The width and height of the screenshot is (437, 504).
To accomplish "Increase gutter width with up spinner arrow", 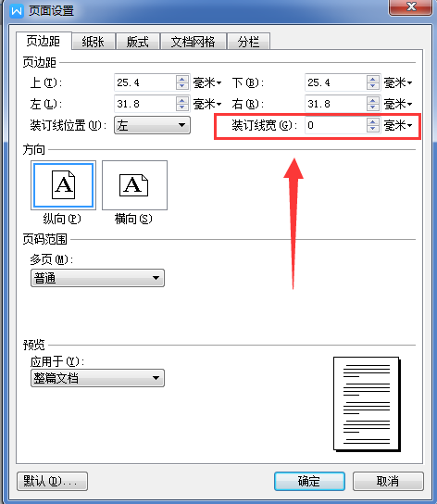I will (373, 121).
